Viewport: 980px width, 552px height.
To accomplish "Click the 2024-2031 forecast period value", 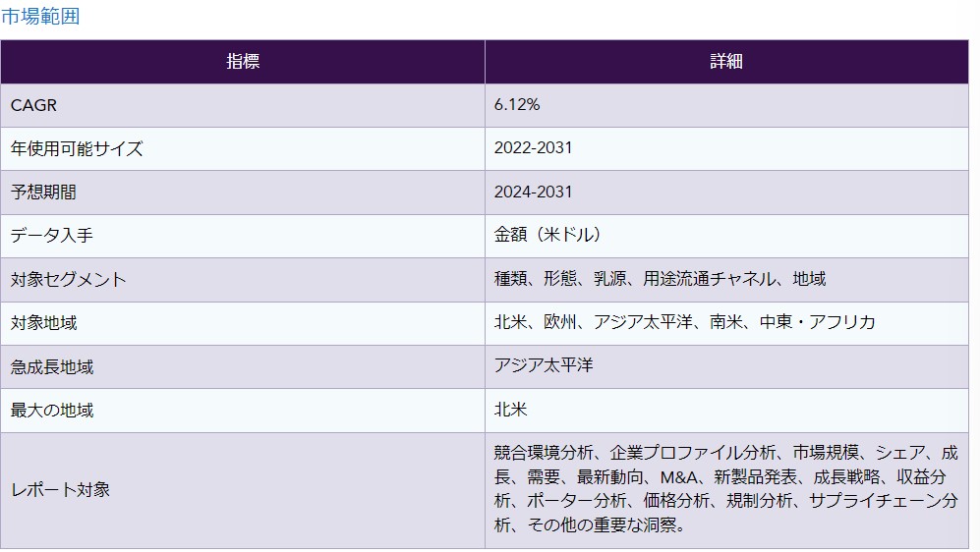I will (533, 192).
